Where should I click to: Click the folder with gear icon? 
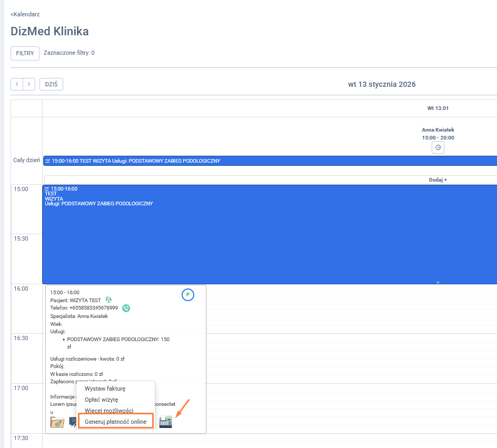tap(57, 422)
